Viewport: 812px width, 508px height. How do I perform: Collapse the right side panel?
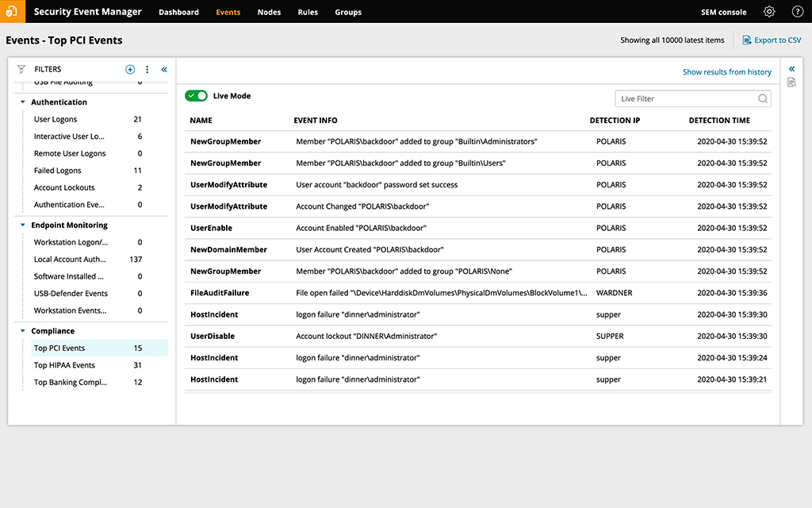point(791,67)
